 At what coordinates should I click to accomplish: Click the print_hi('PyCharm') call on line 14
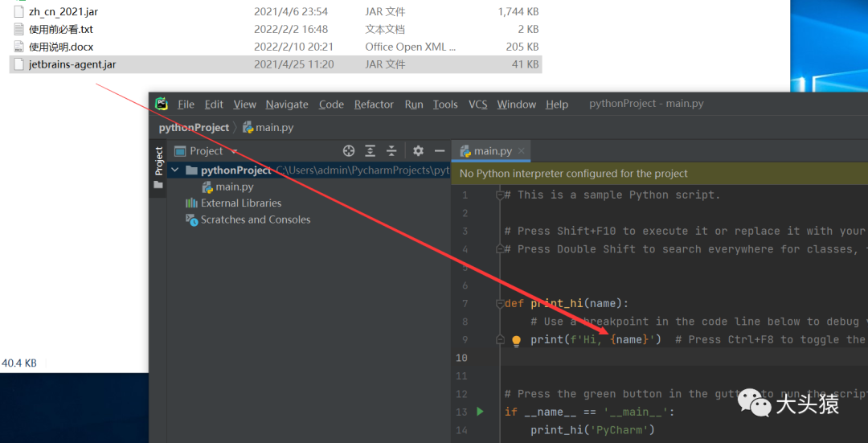[x=592, y=429]
